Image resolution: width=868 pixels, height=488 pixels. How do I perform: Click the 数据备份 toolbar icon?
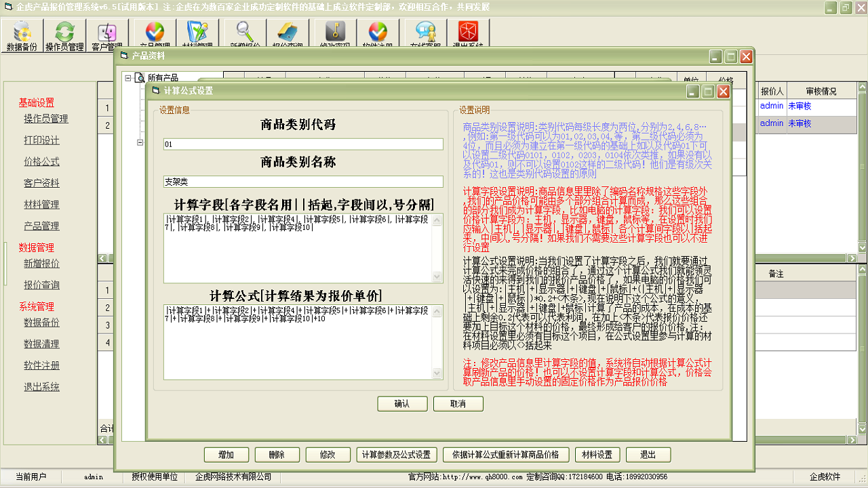click(22, 35)
